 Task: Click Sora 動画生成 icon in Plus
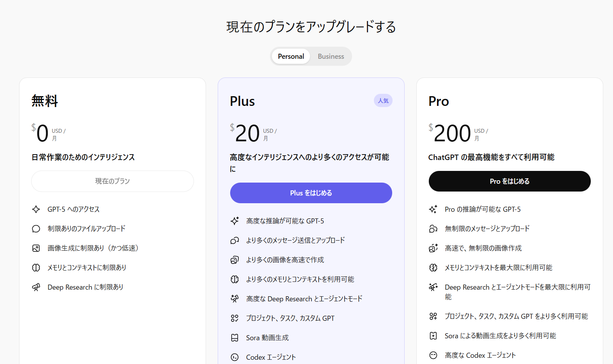[234, 338]
